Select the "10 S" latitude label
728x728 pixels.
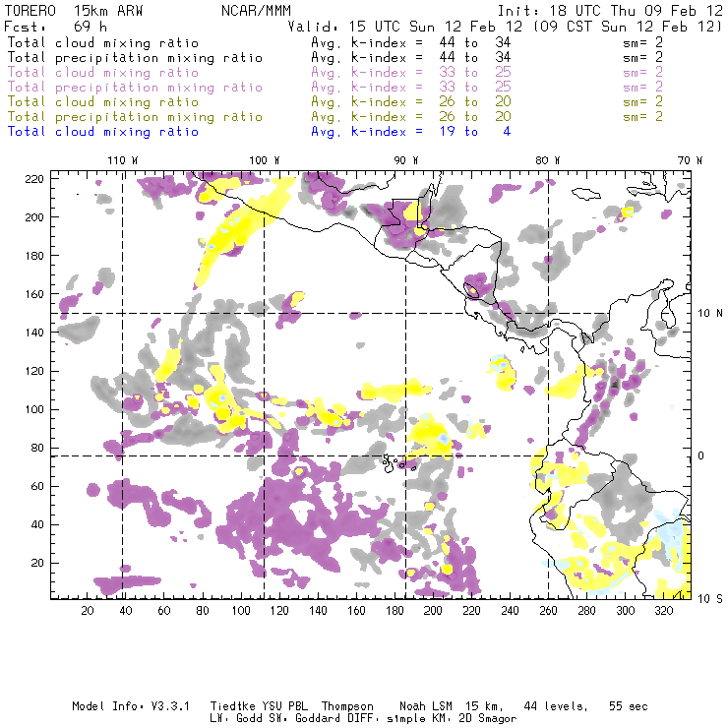[x=710, y=599]
